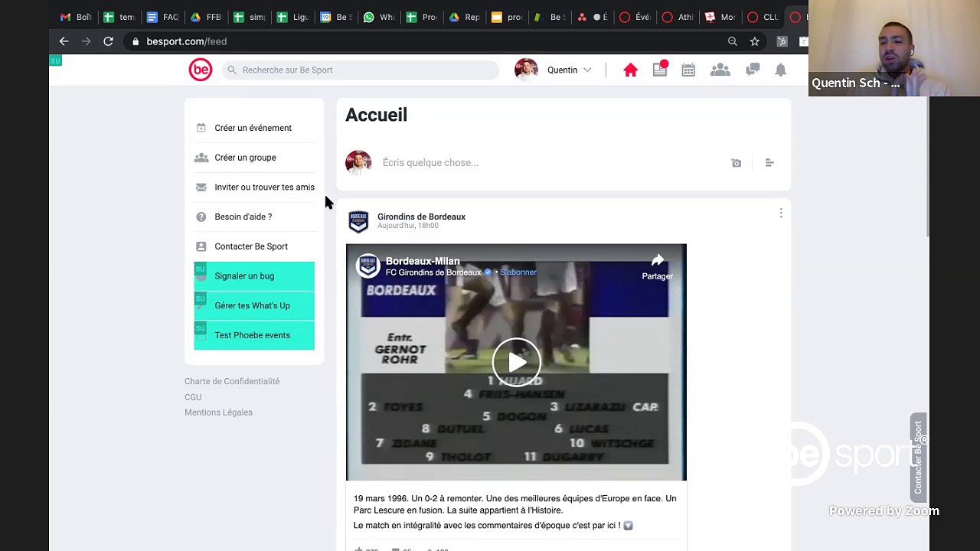Play the Bordeaux-Milan video
Viewport: 980px width, 551px height.
pyautogui.click(x=517, y=362)
